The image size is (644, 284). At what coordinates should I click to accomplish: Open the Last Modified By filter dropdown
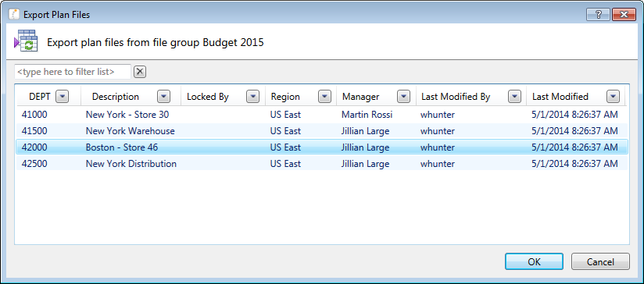tap(514, 97)
